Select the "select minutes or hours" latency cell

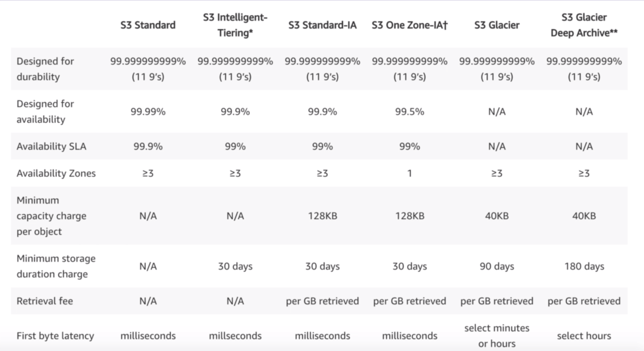click(497, 335)
